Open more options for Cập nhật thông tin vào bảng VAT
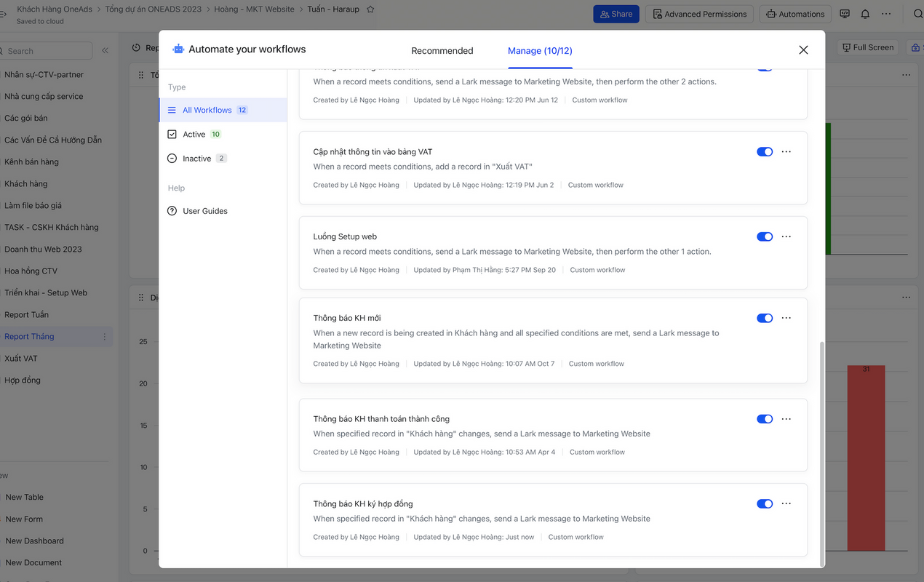The image size is (924, 582). coord(786,152)
